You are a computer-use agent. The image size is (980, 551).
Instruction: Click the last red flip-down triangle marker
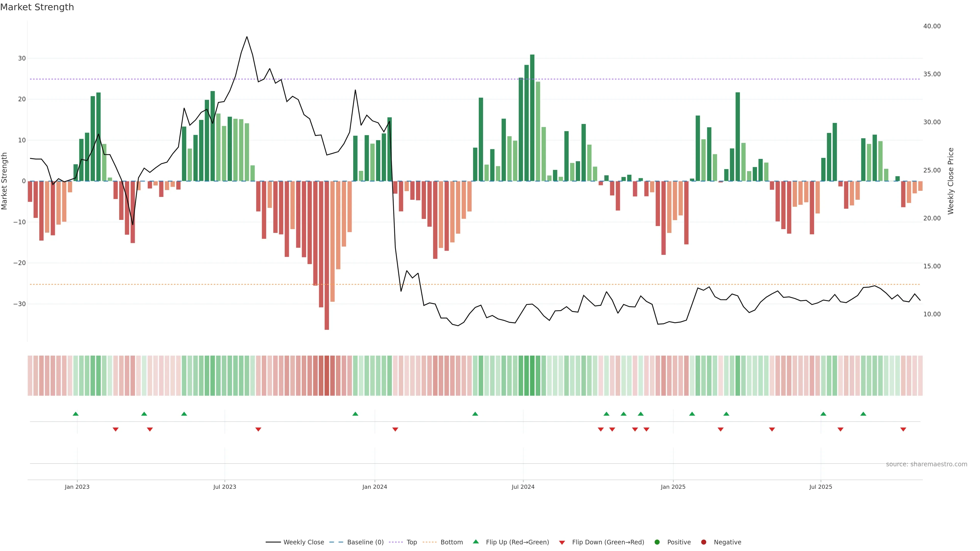[903, 429]
